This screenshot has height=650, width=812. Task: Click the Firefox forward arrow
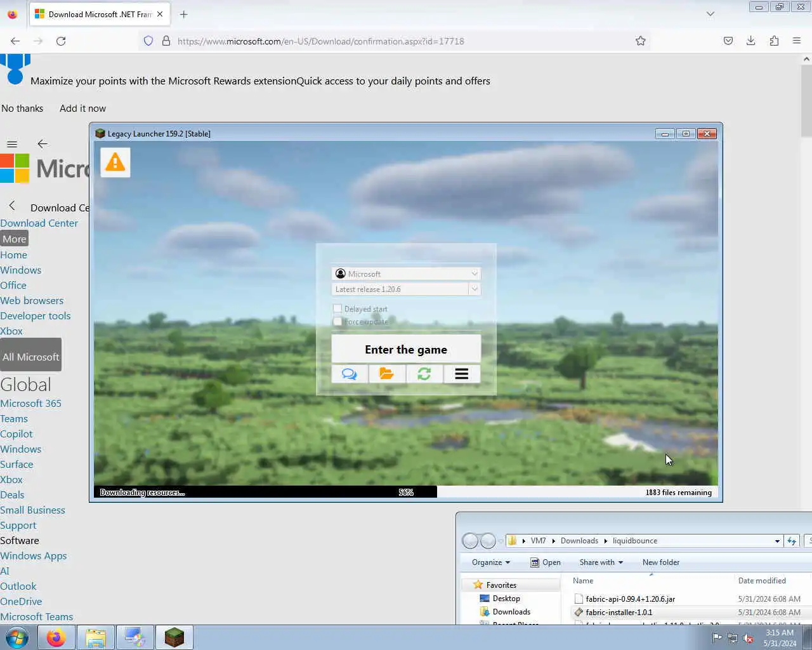click(38, 41)
